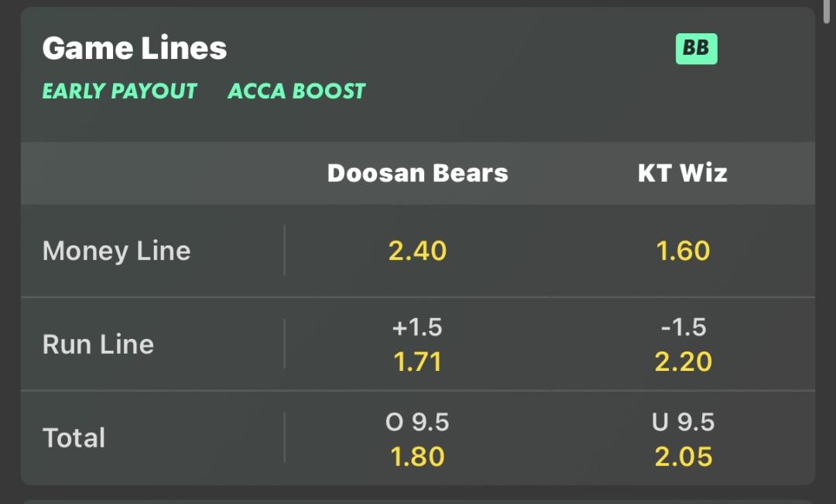The image size is (836, 504).
Task: Click the Total row label
Action: click(x=74, y=438)
